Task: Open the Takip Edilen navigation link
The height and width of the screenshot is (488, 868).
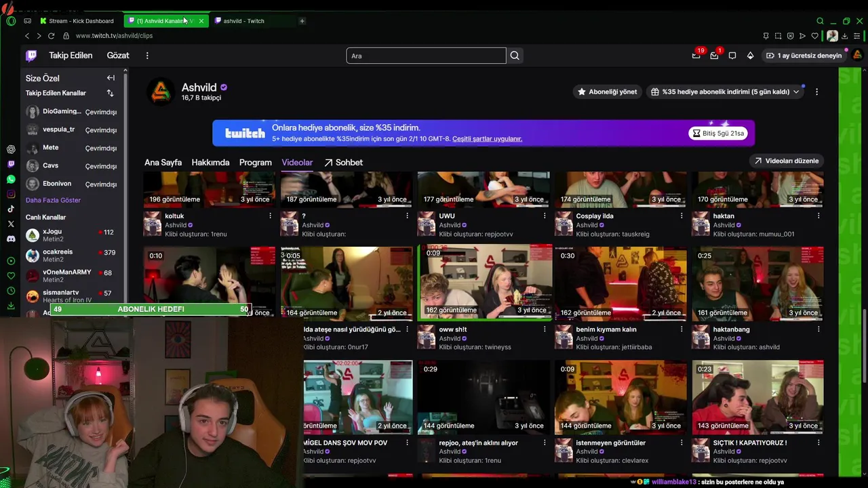Action: click(71, 56)
